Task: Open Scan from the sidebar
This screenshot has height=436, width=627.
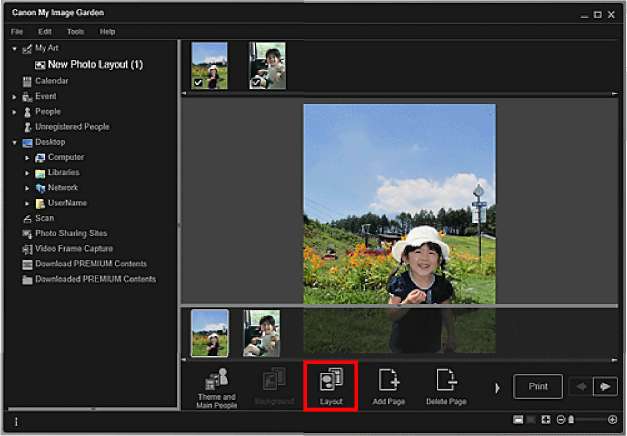Action: tap(45, 218)
